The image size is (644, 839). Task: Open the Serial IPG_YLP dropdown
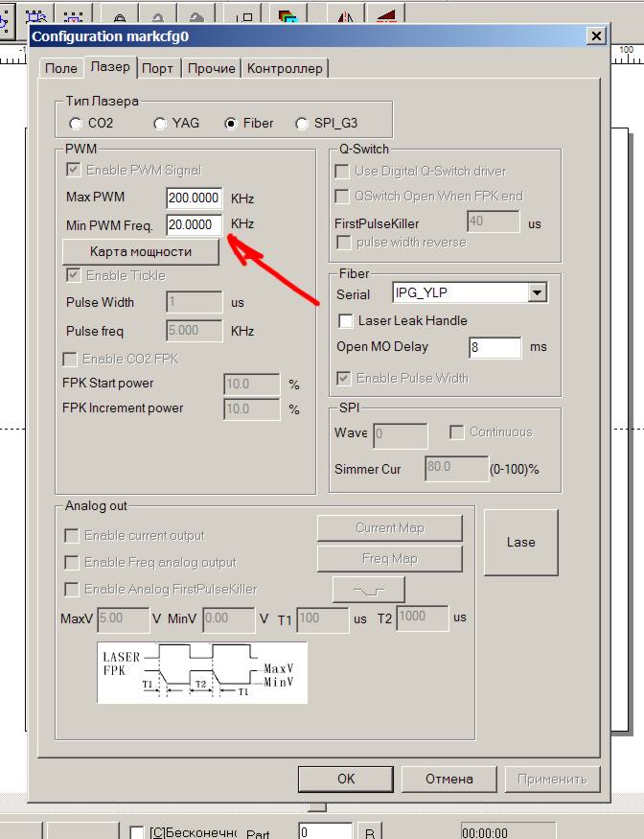537,293
